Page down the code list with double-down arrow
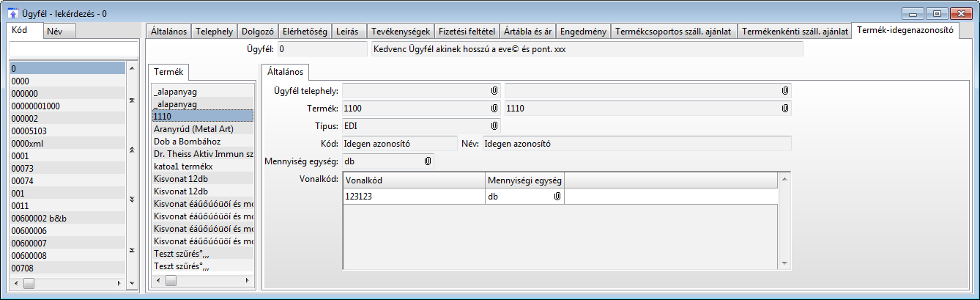 pyautogui.click(x=132, y=200)
